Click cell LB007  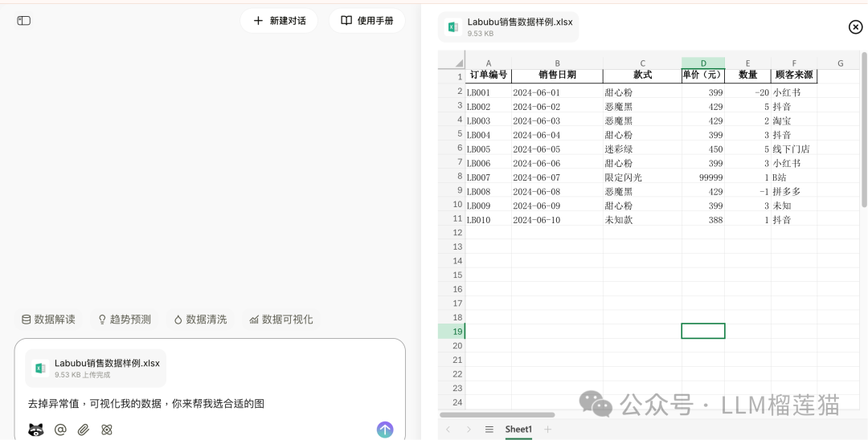(x=489, y=177)
